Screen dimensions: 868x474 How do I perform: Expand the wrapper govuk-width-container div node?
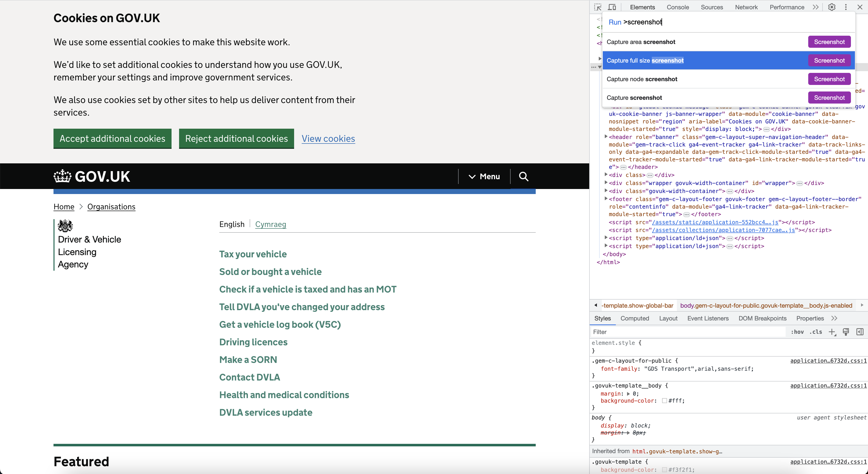pyautogui.click(x=606, y=182)
